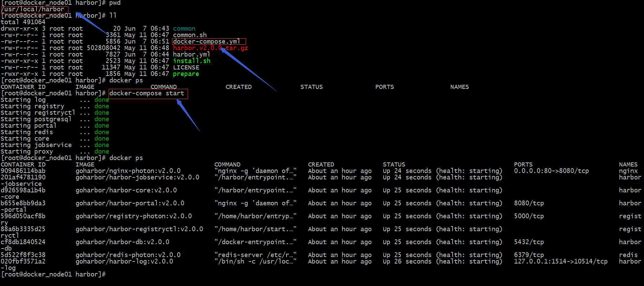
Task: Select the docker-compose.yml filename
Action: (x=206, y=42)
